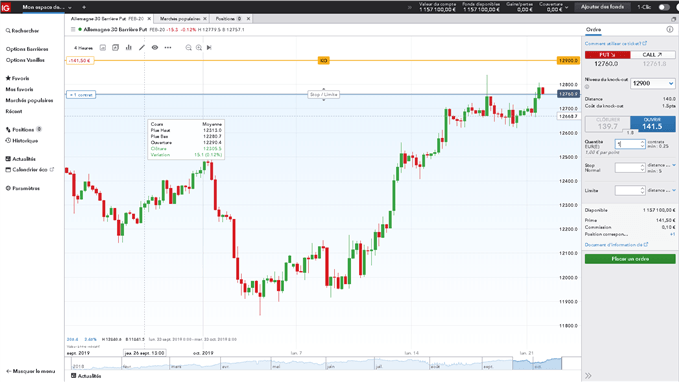
Task: Select the CALL direction button
Action: pos(653,55)
